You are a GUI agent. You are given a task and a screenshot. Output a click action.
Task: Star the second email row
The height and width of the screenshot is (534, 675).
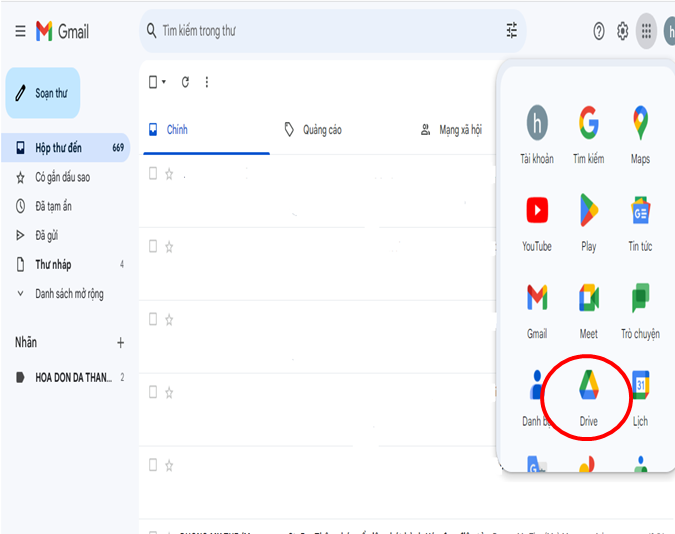pyautogui.click(x=169, y=247)
